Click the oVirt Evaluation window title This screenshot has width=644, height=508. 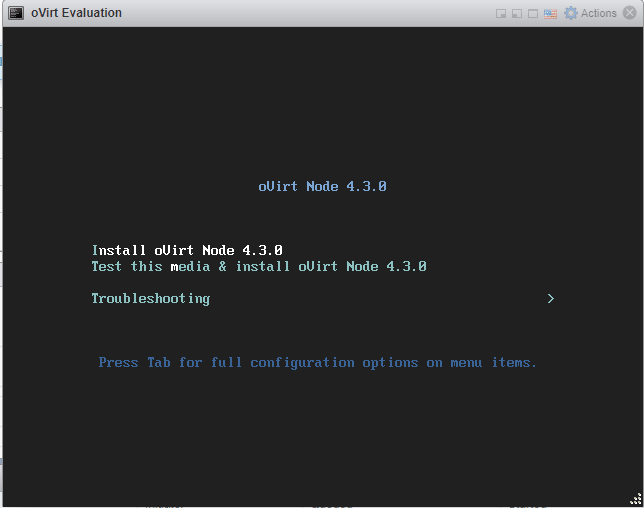[76, 13]
